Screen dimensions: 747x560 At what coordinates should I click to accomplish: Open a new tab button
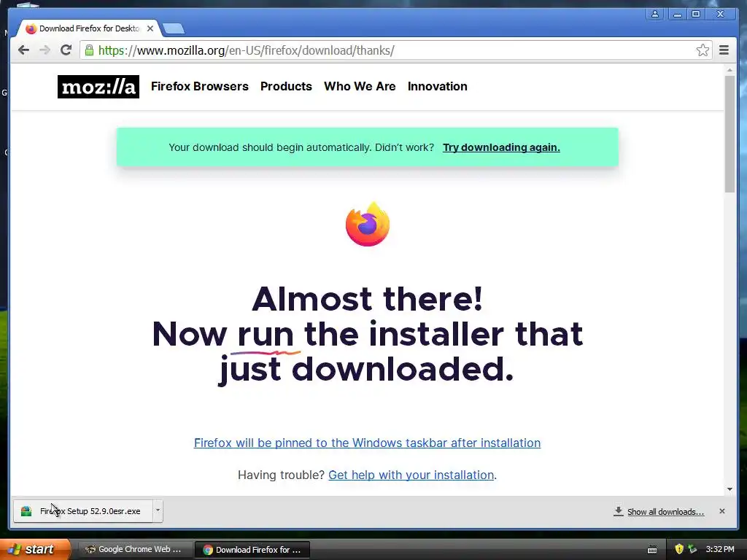pos(174,29)
